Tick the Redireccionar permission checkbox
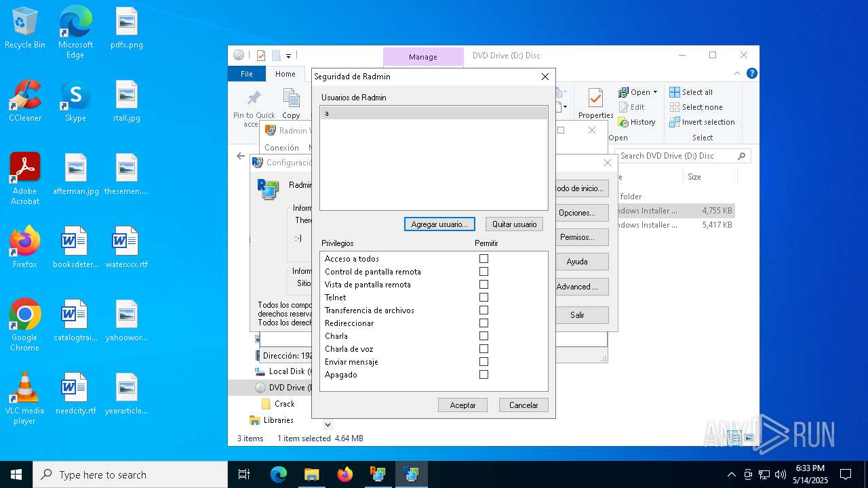The image size is (868, 488). pos(484,323)
